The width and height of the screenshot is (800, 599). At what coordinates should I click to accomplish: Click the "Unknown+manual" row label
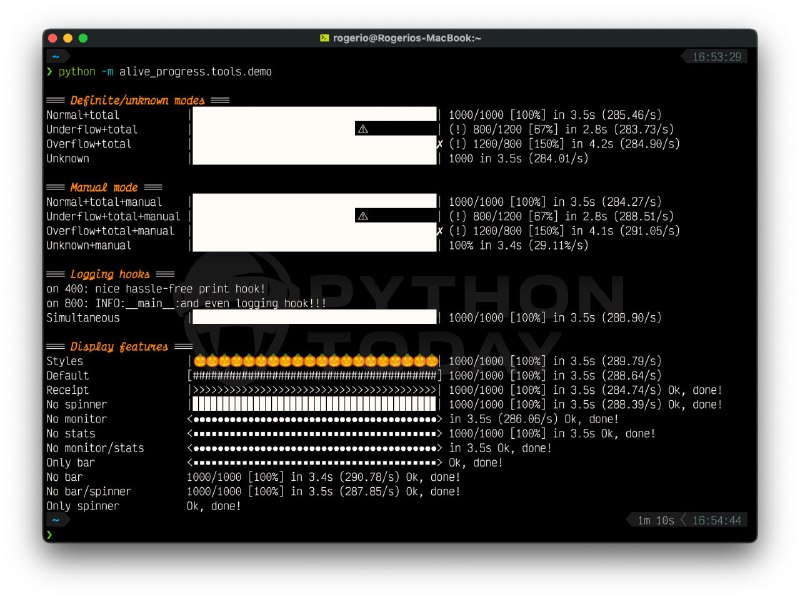[x=89, y=245]
